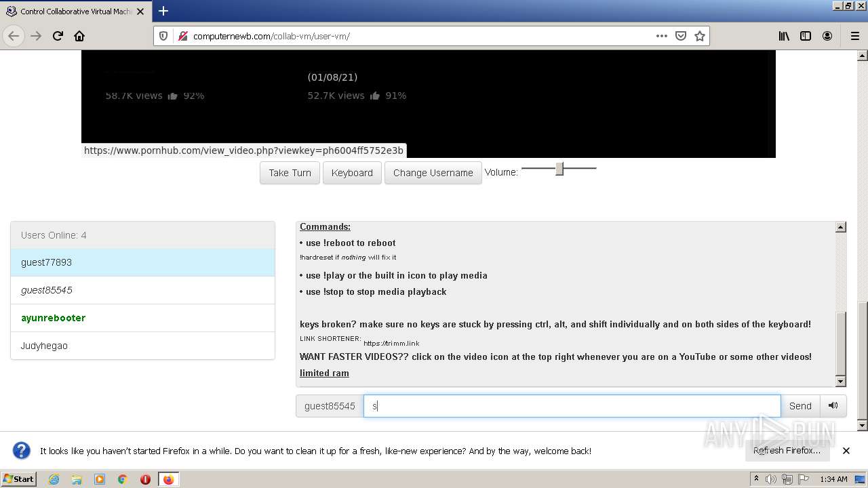Click the tracking protection shield icon
Screen dimensions: 868x488
click(x=163, y=36)
